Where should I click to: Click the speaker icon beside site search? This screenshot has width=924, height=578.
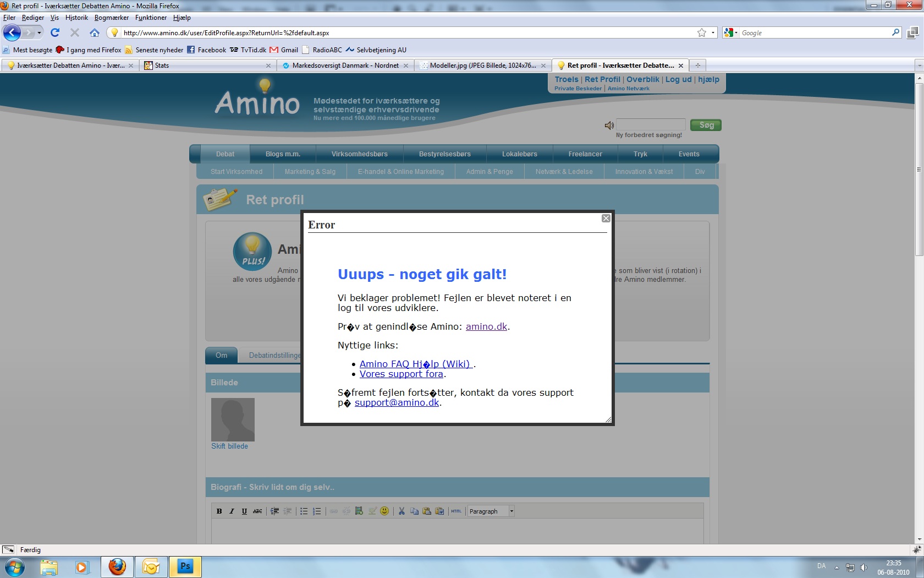(x=609, y=126)
